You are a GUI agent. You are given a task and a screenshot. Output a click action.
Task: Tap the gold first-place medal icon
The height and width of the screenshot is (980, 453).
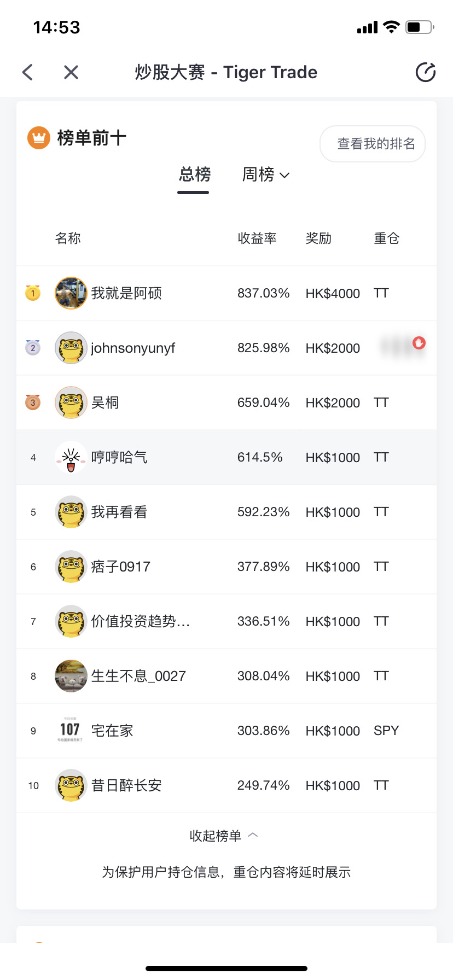[x=33, y=293]
